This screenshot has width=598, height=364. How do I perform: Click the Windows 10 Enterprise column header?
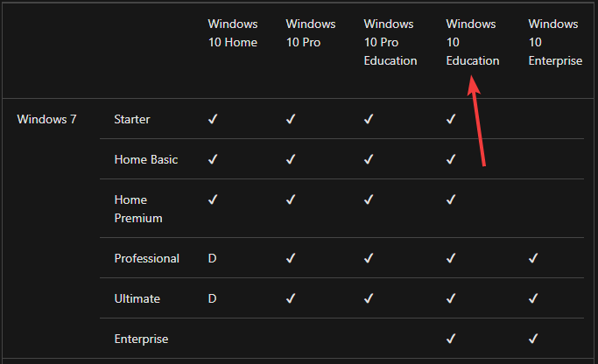tap(555, 42)
